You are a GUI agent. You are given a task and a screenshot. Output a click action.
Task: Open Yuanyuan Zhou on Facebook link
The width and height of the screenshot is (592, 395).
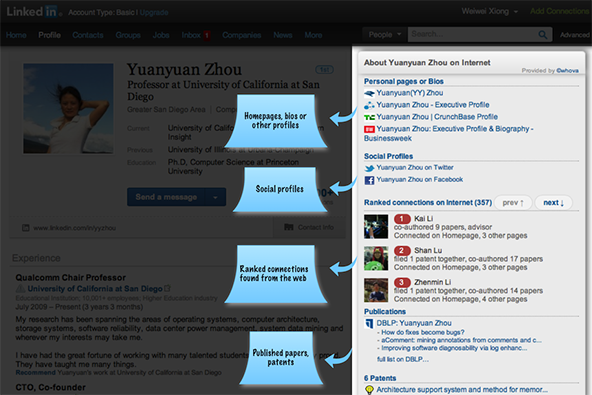coord(419,180)
